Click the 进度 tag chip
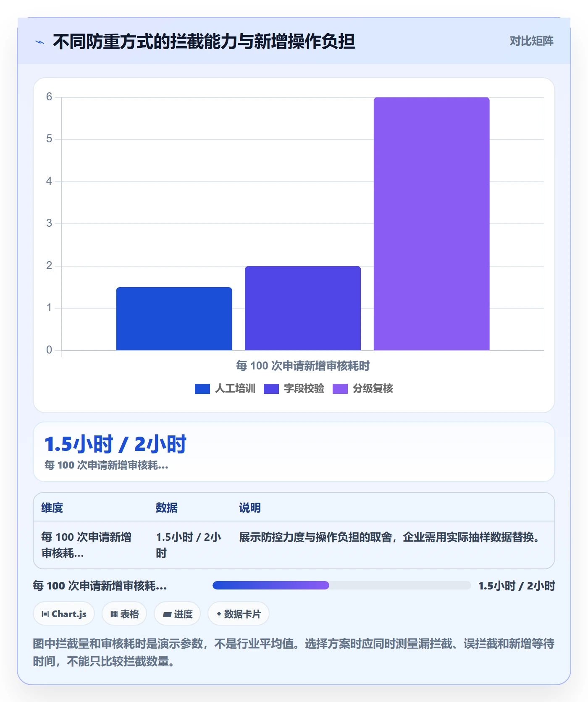The width and height of the screenshot is (588, 702). coord(177,614)
